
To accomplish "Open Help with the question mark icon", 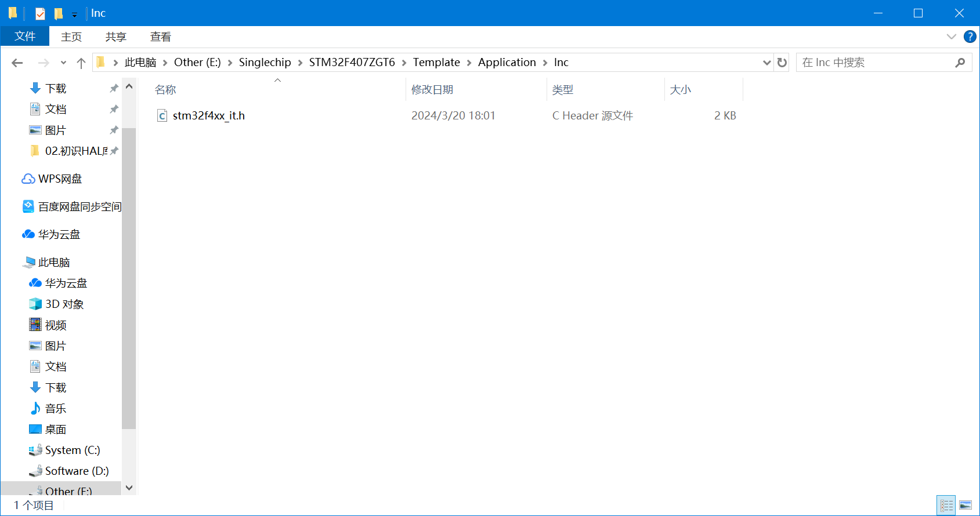I will [x=970, y=37].
